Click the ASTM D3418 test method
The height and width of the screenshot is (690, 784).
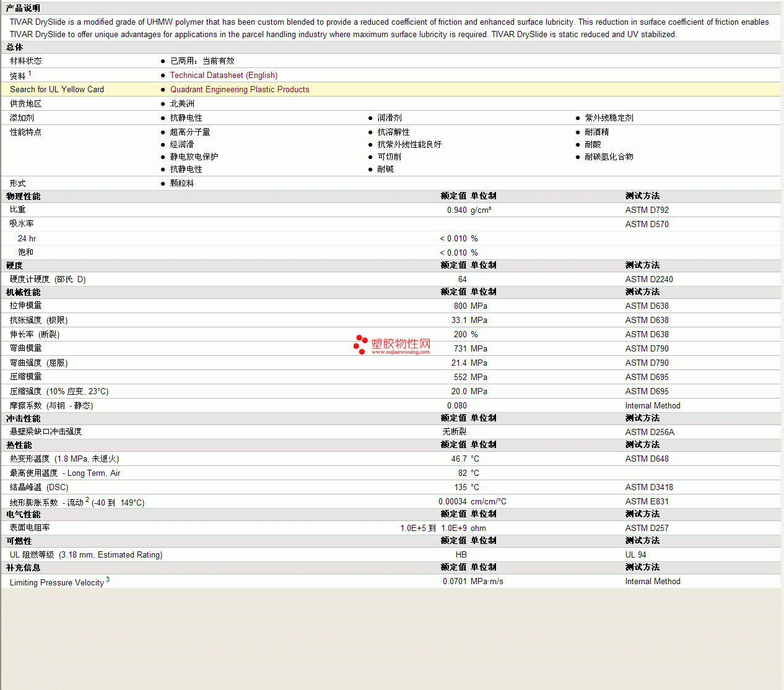pos(649,487)
